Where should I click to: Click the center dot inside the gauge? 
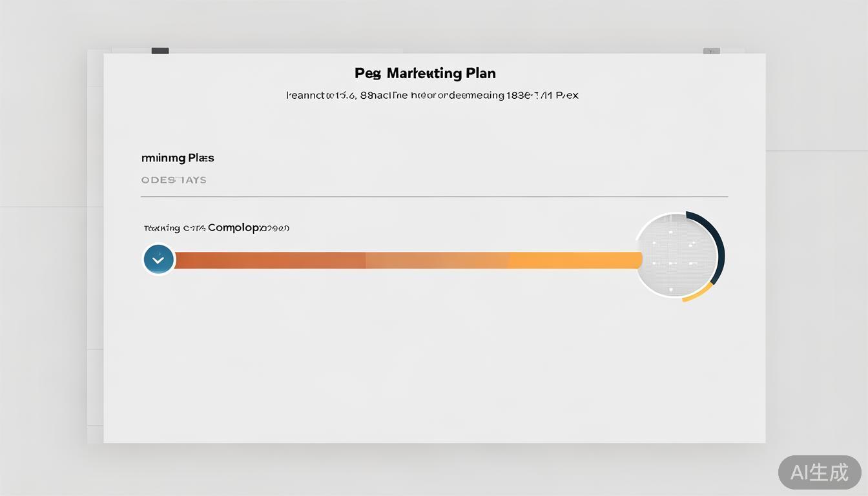click(672, 263)
